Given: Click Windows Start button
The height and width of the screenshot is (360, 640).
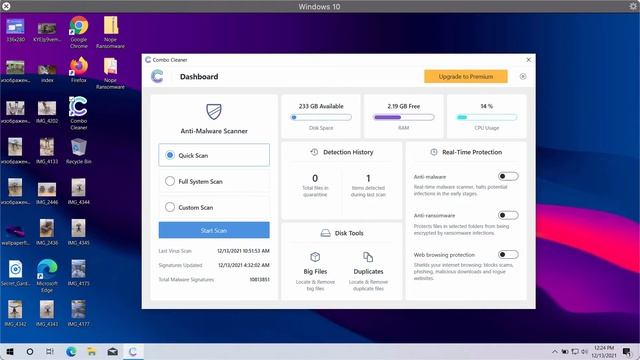Looking at the screenshot, I should (x=10, y=352).
